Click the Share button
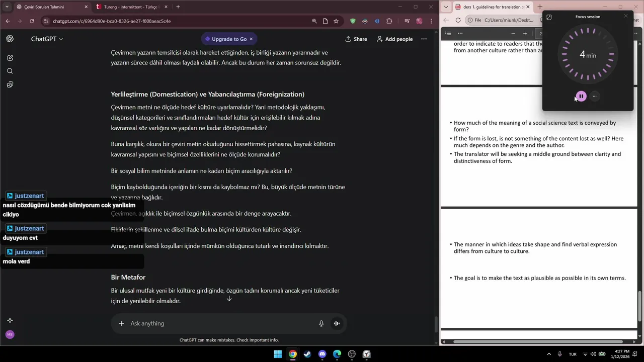Screen dimensions: 644x362 point(356,39)
